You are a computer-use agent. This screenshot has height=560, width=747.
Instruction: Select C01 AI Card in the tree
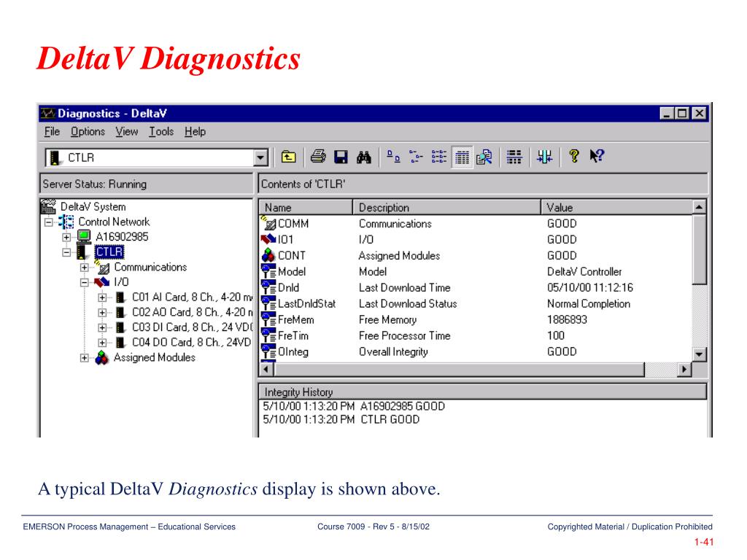pos(192,297)
